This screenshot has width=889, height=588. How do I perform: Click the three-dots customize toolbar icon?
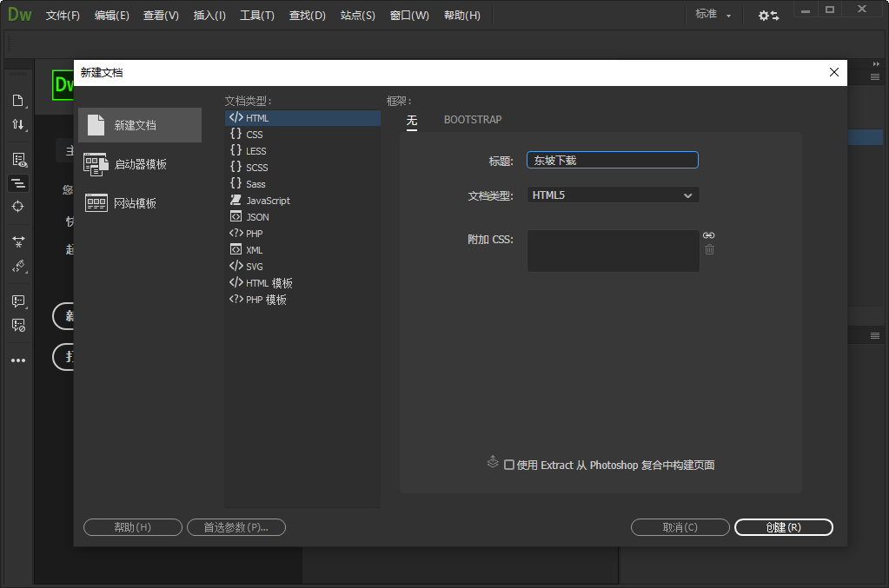(17, 360)
